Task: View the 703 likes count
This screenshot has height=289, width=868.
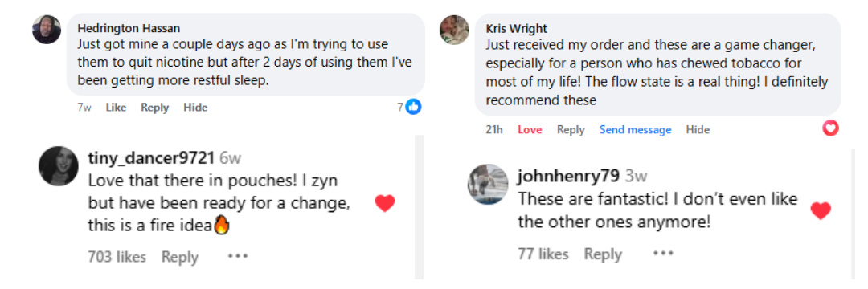Action: tap(117, 257)
